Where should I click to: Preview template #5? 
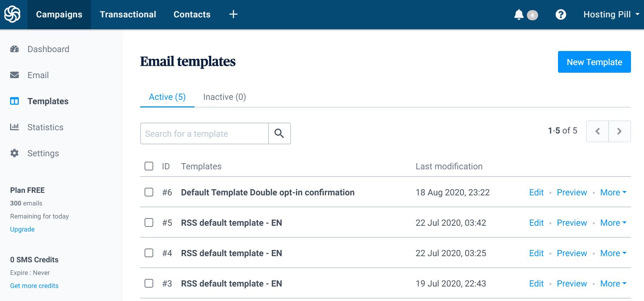point(572,223)
